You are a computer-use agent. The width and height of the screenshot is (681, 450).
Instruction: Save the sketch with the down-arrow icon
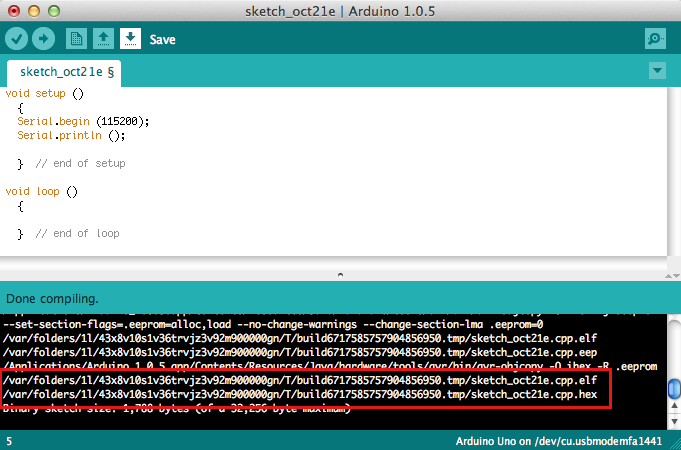click(130, 39)
